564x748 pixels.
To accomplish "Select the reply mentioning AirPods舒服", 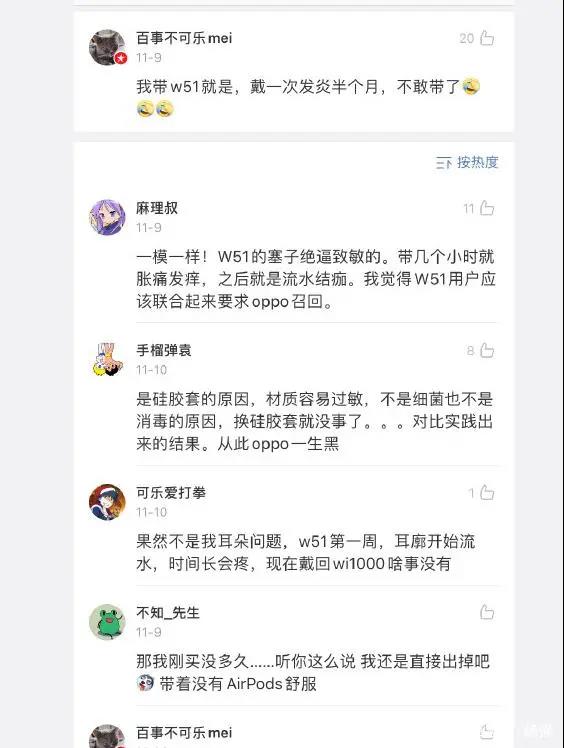I will (x=313, y=672).
